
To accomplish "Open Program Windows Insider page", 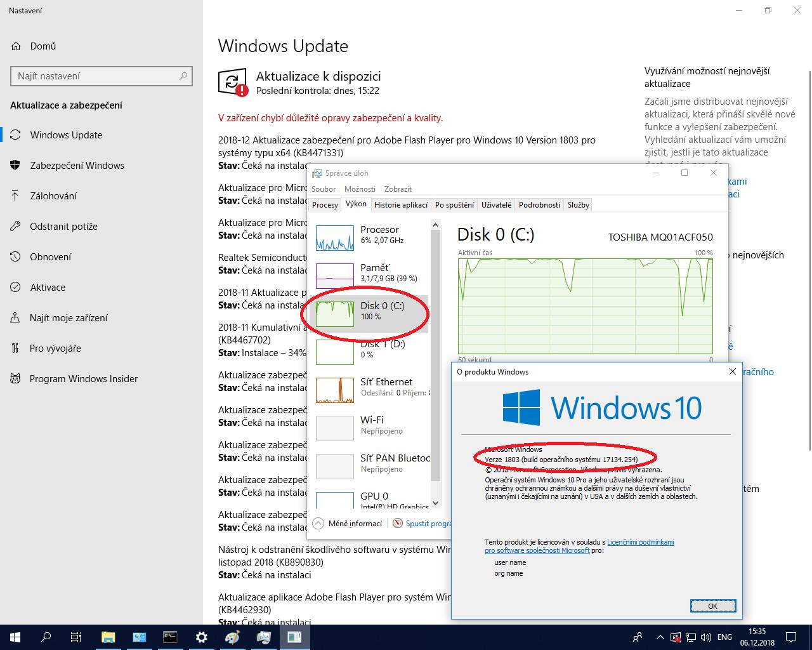I will pyautogui.click(x=84, y=378).
